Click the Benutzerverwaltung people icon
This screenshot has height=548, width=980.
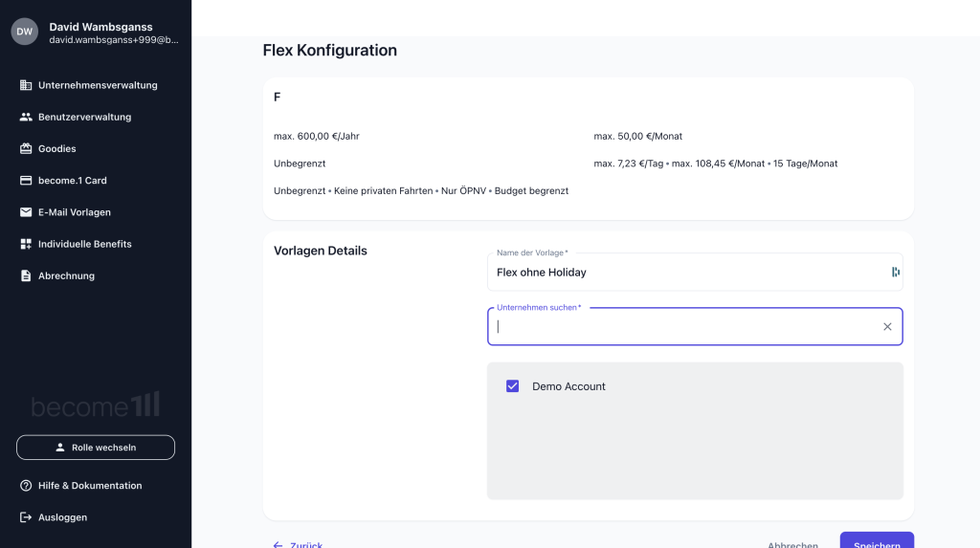(x=26, y=117)
